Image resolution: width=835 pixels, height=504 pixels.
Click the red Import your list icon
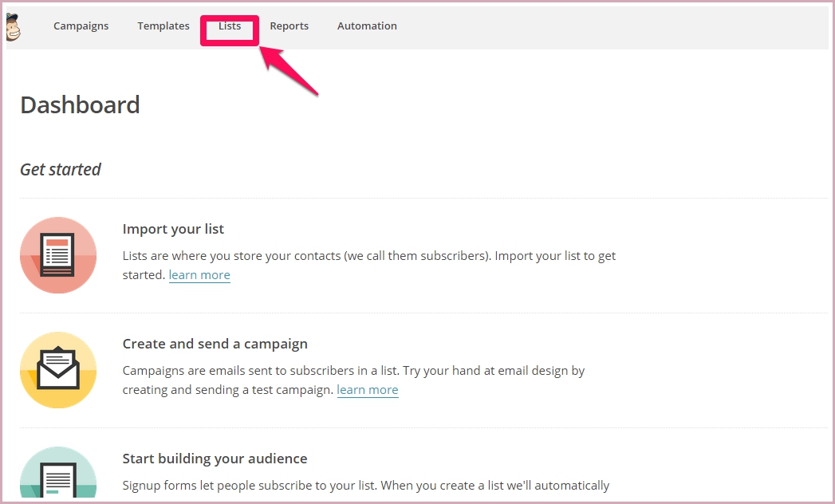coord(58,255)
